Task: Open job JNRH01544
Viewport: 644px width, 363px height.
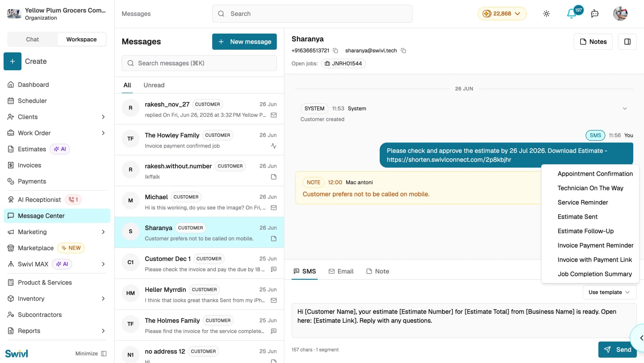Action: [343, 63]
